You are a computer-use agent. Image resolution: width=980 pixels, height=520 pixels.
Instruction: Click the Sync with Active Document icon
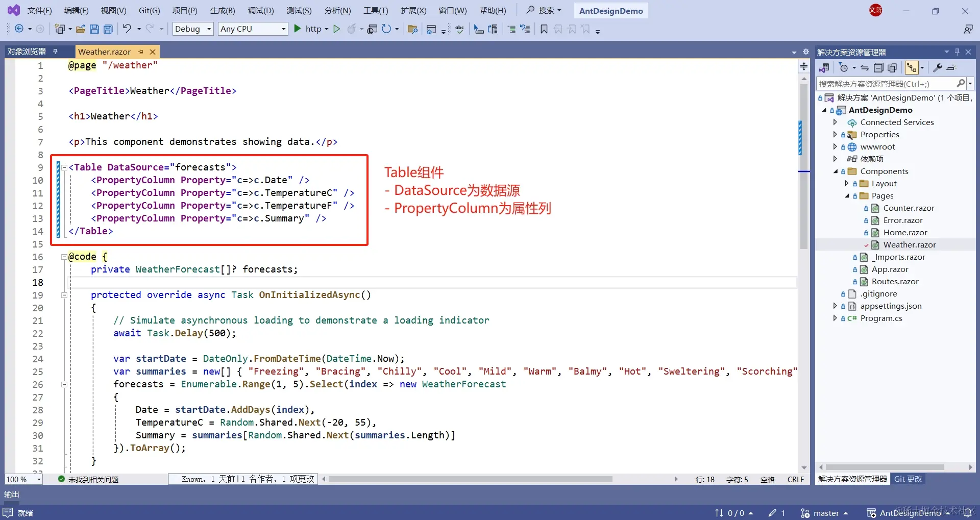pyautogui.click(x=865, y=68)
